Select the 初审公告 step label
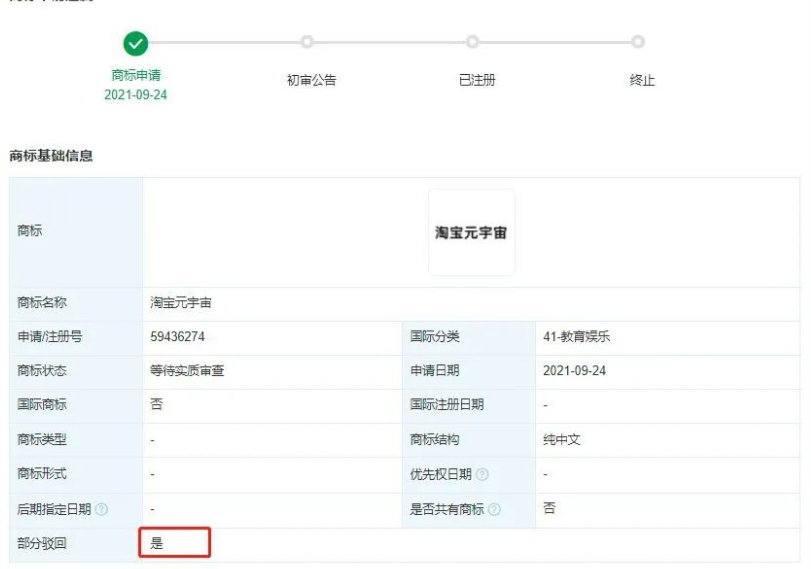Viewport: 811px width, 569px height. click(311, 80)
